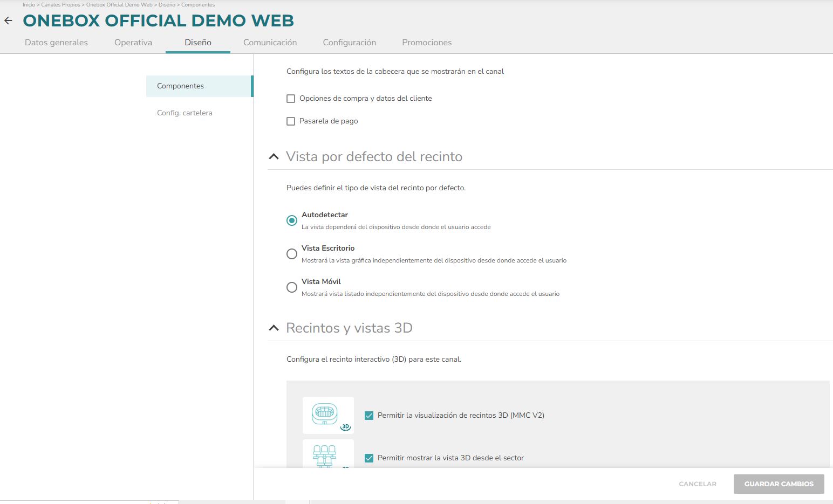Select the Vista Escritorio radio option
The height and width of the screenshot is (504, 833).
292,254
